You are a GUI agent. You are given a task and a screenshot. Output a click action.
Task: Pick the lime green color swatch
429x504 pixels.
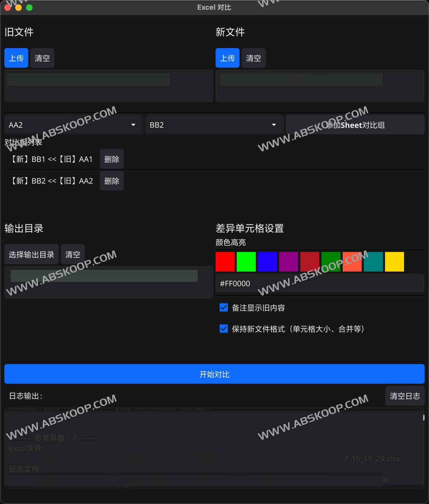tap(246, 262)
